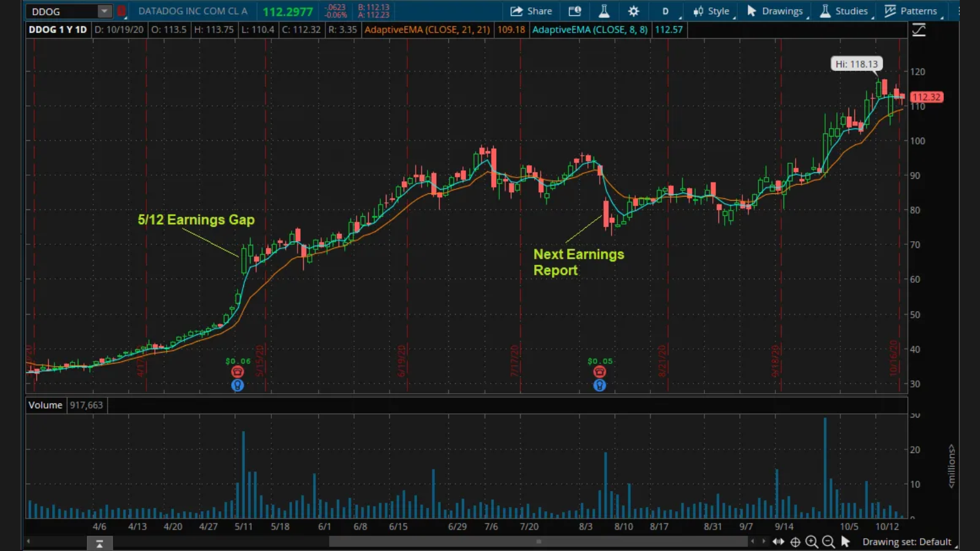Viewport: 980px width, 551px height.
Task: Select the pointer cursor tool icon
Action: click(x=845, y=542)
